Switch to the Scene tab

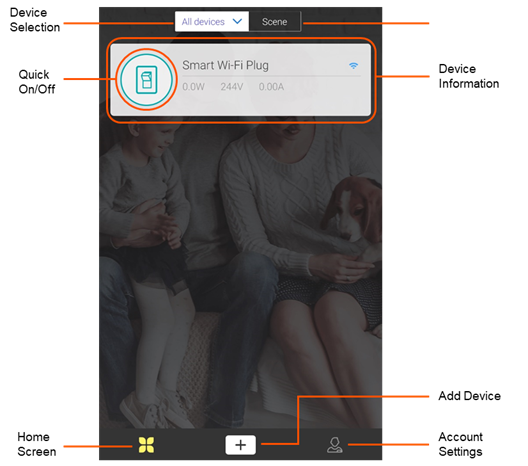point(275,22)
